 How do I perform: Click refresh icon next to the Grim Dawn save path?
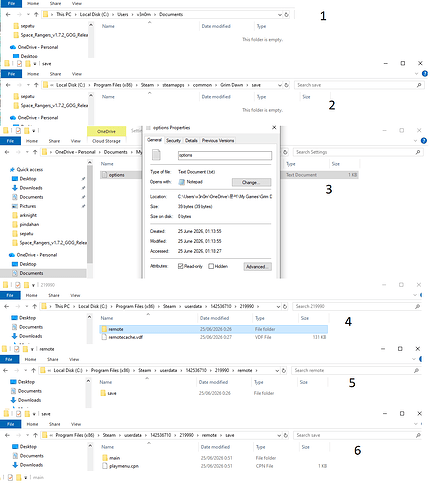(286, 85)
